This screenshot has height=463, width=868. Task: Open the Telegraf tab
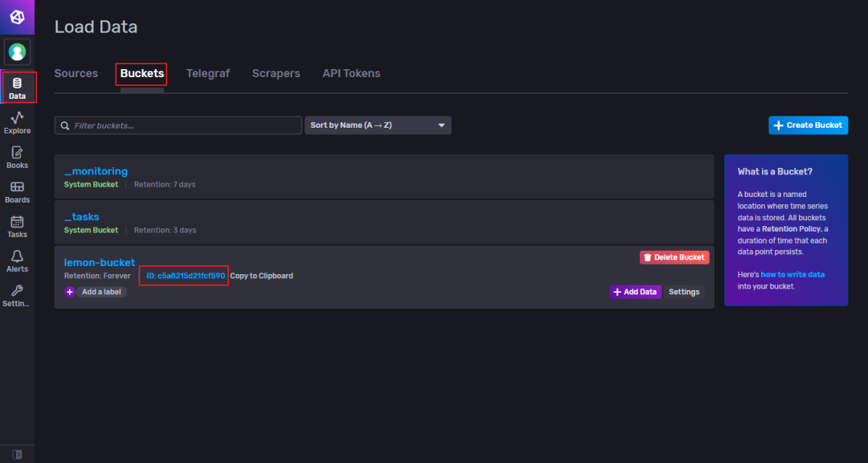207,73
